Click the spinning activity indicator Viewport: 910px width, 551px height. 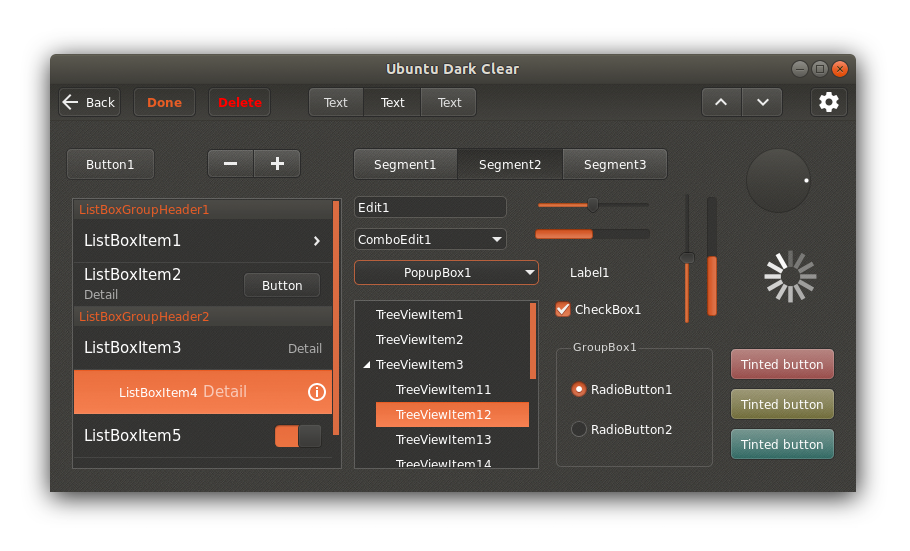[790, 276]
